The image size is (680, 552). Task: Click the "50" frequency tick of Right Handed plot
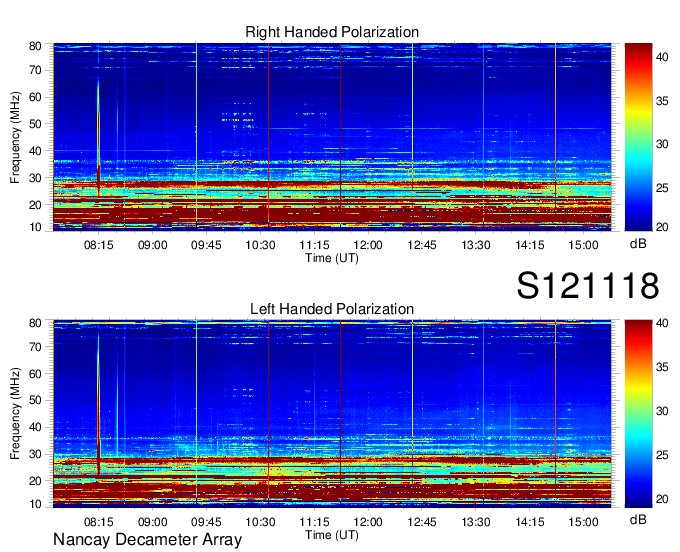point(36,124)
